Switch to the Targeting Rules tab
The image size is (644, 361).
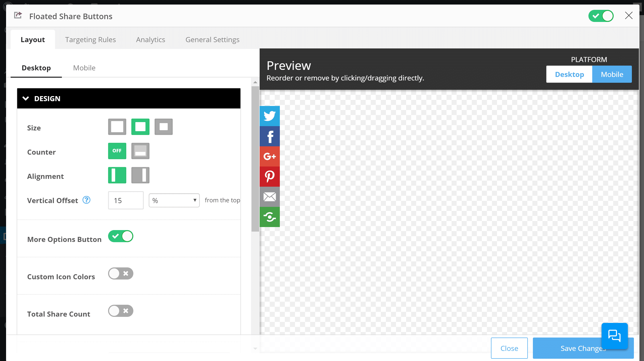[x=91, y=40]
